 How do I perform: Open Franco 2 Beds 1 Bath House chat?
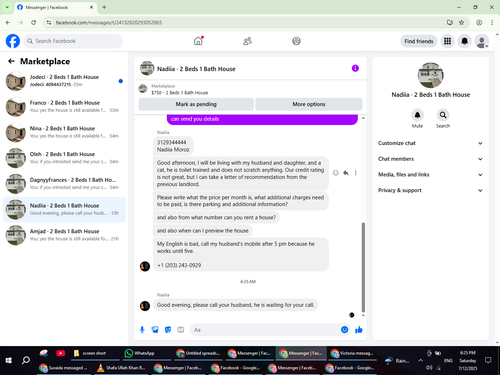pyautogui.click(x=64, y=106)
